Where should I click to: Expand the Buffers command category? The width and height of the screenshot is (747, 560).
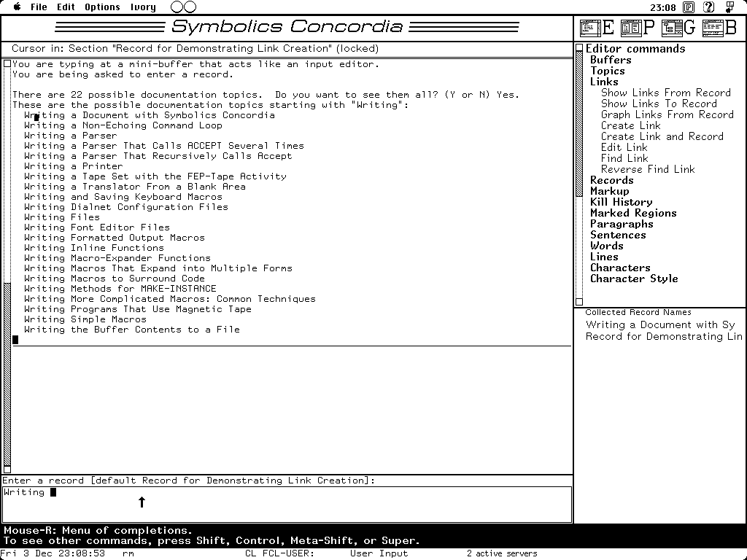[x=611, y=60]
